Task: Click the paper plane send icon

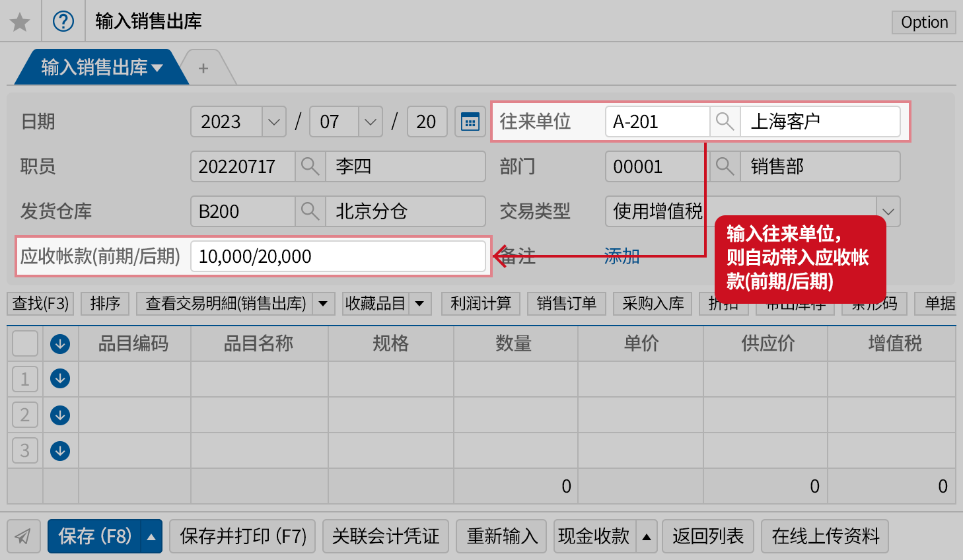Action: pyautogui.click(x=23, y=536)
